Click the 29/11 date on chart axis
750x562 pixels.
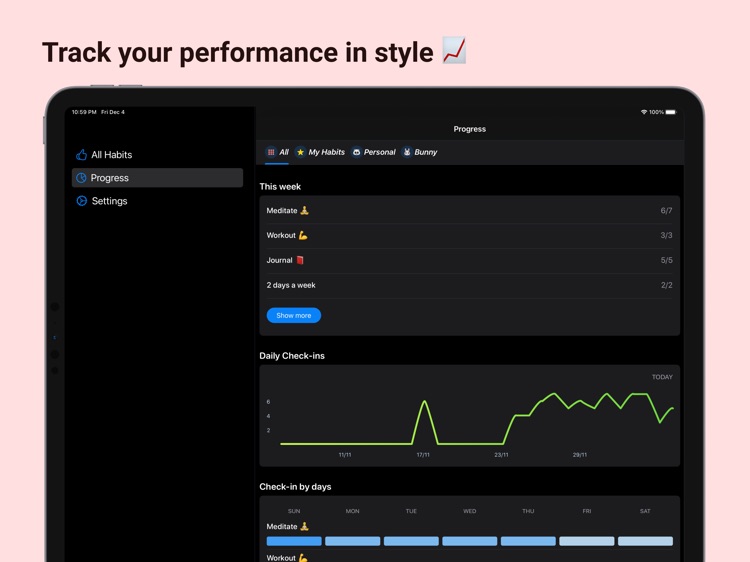(x=580, y=455)
